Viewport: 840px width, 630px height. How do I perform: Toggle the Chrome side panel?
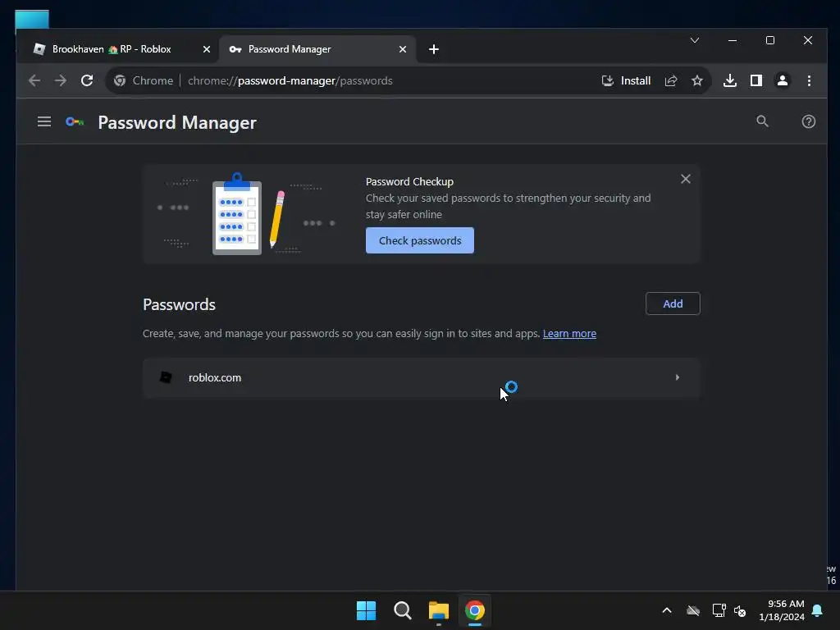tap(756, 81)
